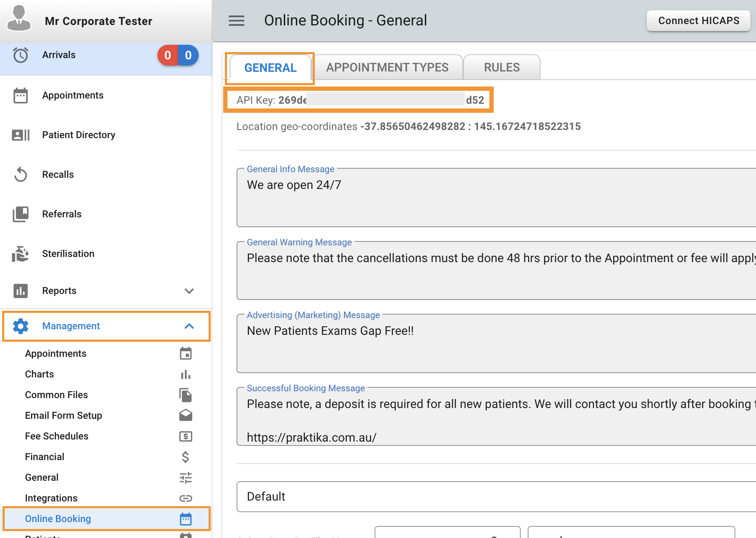Click the red Arrivals counter badge
Image resolution: width=756 pixels, height=538 pixels.
[168, 55]
